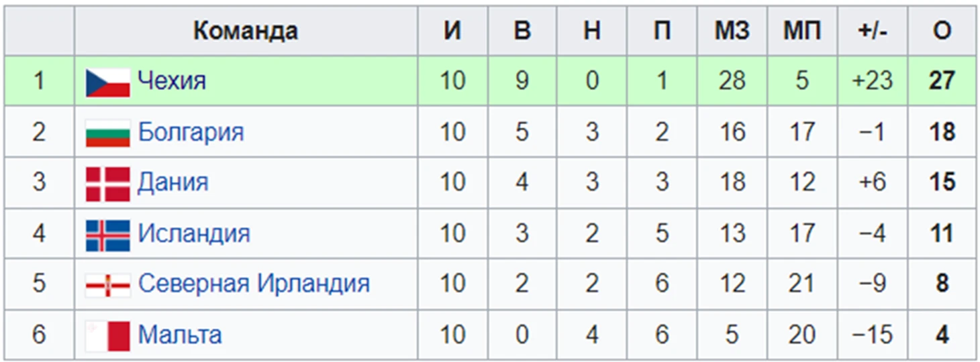Click the Northern Ireland flag icon
This screenshot has width=980, height=362.
107,286
